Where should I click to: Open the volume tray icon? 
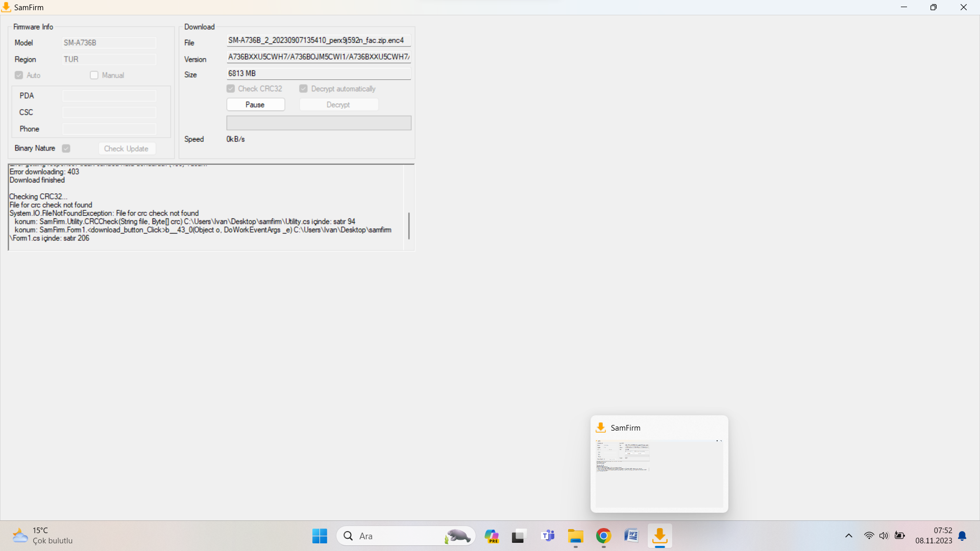(884, 536)
